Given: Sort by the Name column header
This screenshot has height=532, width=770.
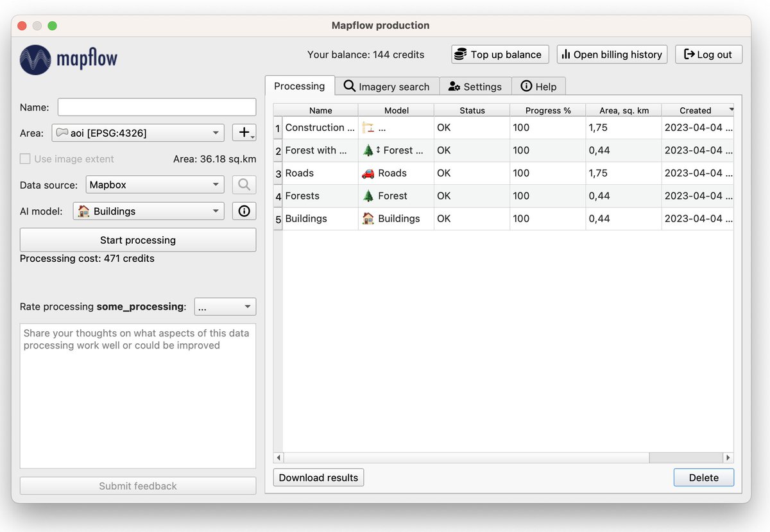Looking at the screenshot, I should tap(321, 110).
